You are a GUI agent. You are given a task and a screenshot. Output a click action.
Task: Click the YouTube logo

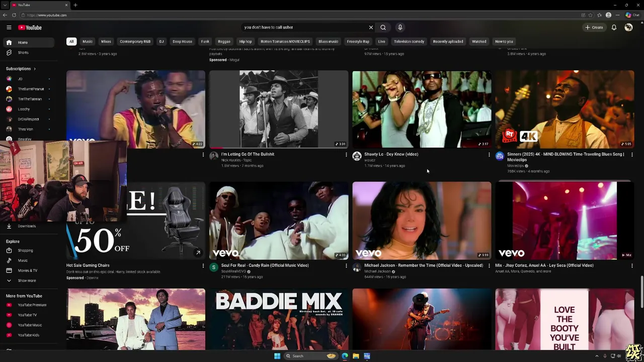pyautogui.click(x=30, y=28)
